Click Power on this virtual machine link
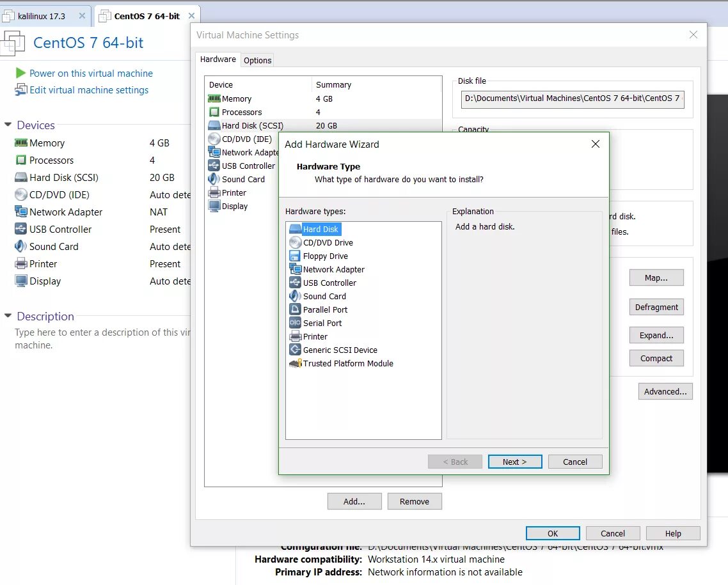728x585 pixels. click(91, 74)
